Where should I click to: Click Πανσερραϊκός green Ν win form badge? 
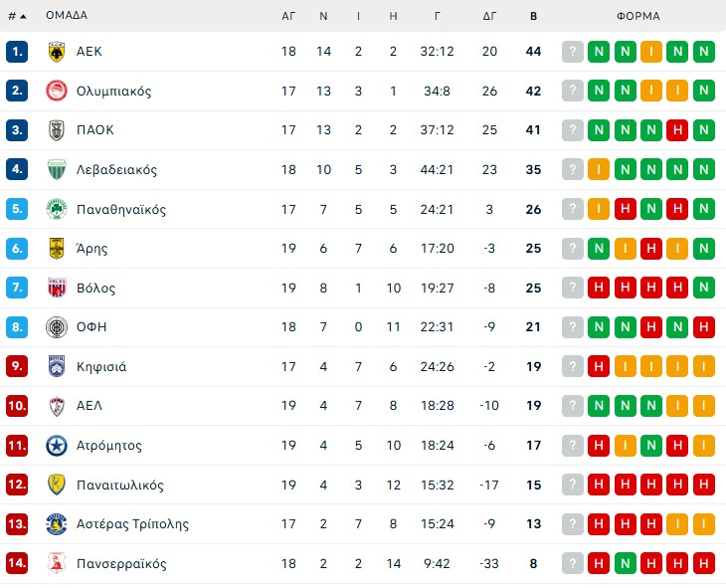625,564
